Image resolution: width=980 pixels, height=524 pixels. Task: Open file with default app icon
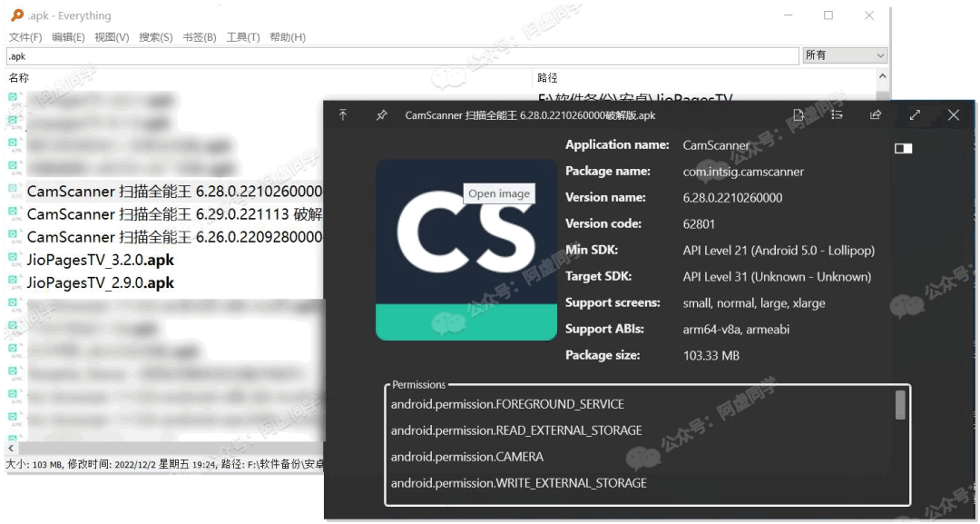click(799, 114)
